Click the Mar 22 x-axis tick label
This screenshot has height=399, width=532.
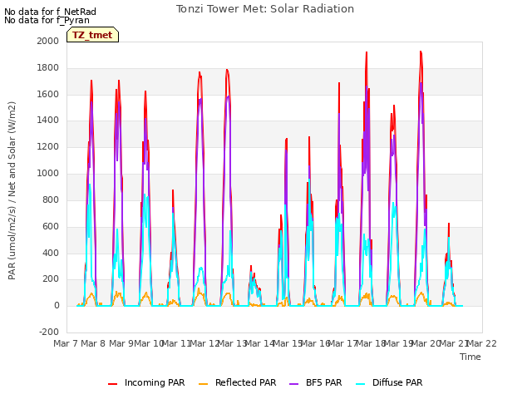tap(481, 343)
